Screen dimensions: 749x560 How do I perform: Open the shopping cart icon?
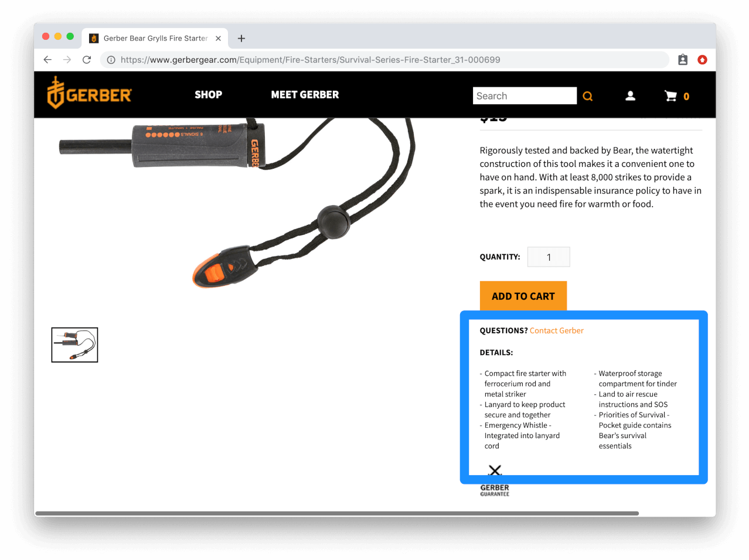(671, 96)
